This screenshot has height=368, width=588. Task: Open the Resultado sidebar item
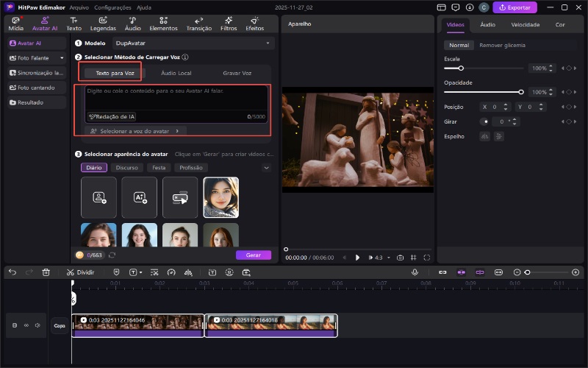tap(37, 102)
